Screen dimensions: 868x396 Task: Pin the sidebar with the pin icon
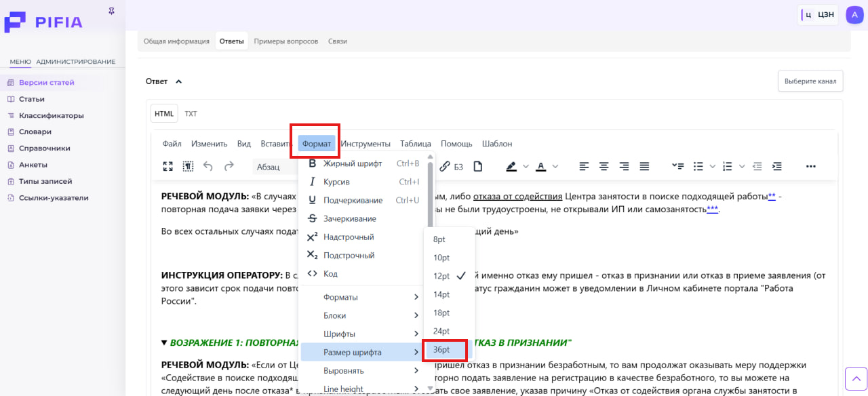pyautogui.click(x=112, y=12)
